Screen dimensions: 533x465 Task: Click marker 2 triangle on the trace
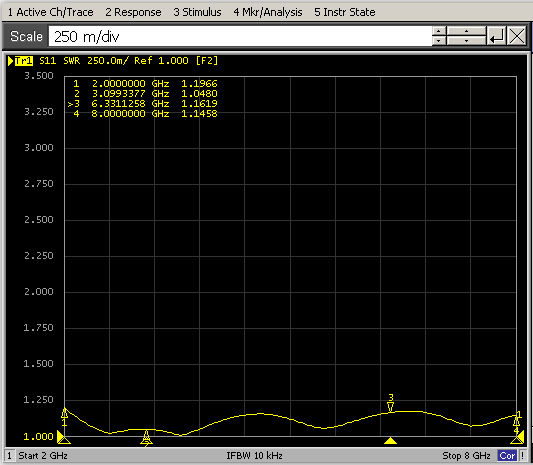click(147, 434)
